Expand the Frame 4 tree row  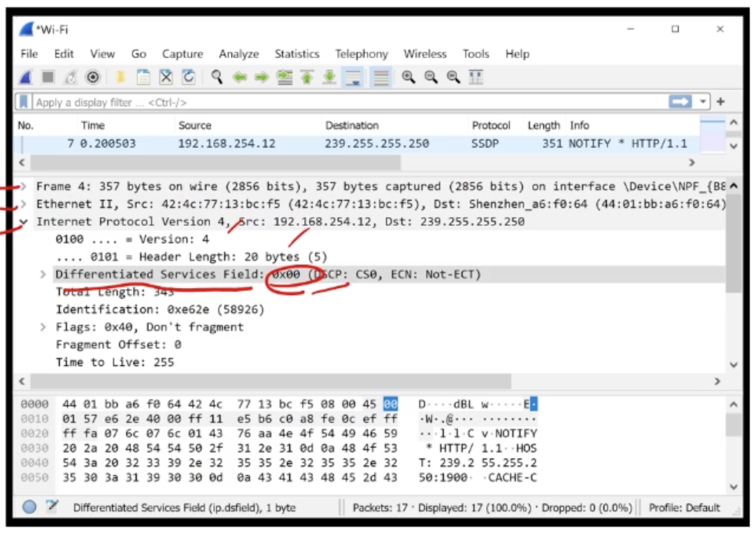click(23, 186)
